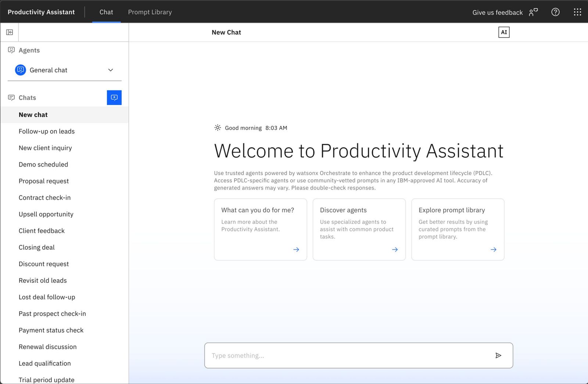The height and width of the screenshot is (384, 588).
Task: Open the Demo scheduled chat
Action: pos(64,164)
